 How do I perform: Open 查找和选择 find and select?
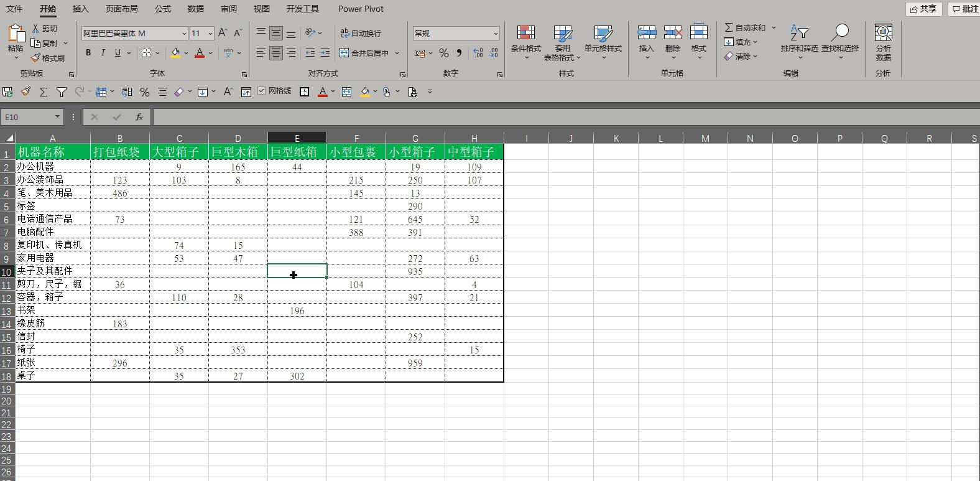[x=840, y=41]
